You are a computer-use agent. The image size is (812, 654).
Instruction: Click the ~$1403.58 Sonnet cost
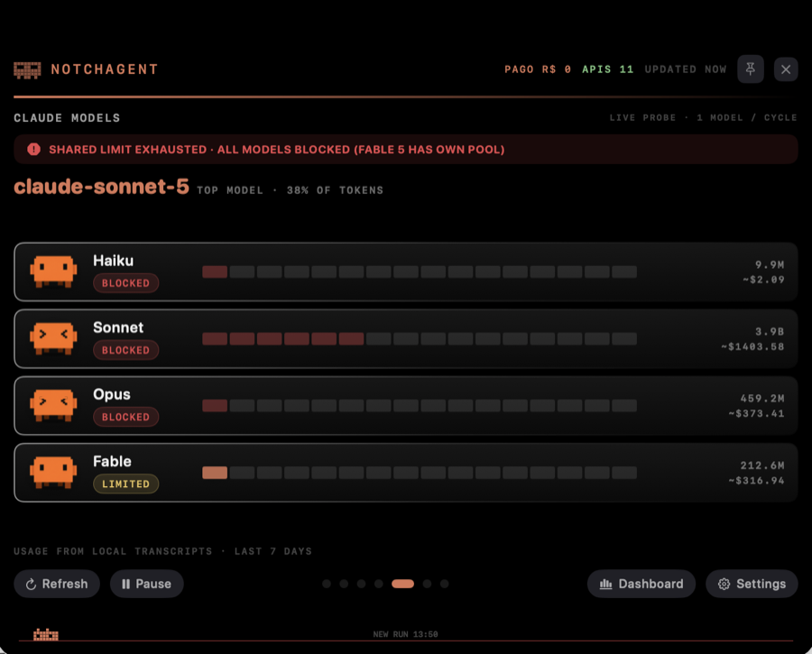pos(752,346)
